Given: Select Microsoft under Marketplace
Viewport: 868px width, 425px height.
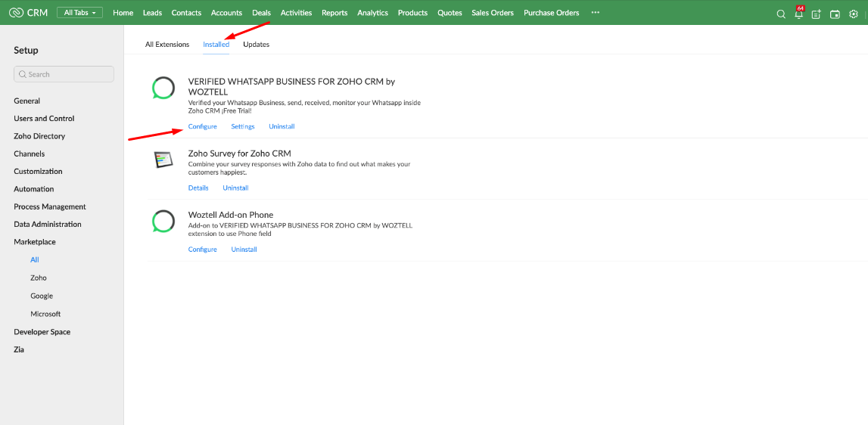Looking at the screenshot, I should (x=45, y=314).
